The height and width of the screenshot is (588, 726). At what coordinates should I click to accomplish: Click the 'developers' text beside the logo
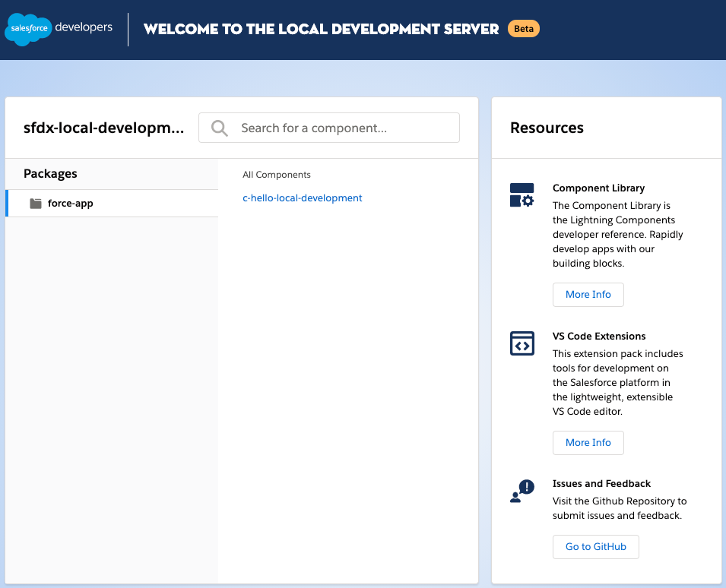coord(84,27)
